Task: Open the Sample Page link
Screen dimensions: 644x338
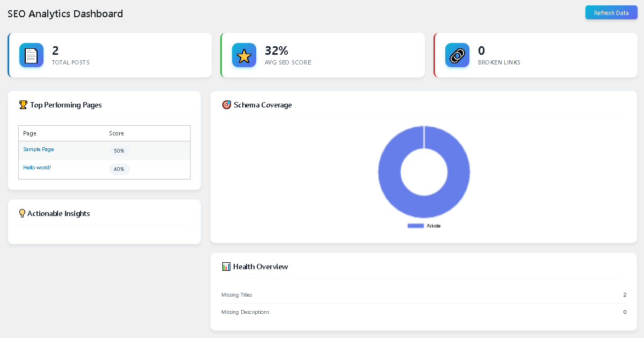Action: point(38,149)
